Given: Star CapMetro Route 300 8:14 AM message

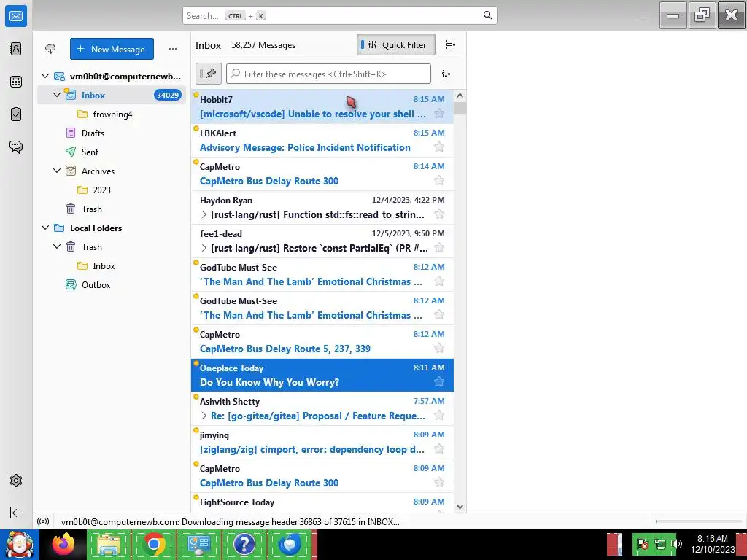Looking at the screenshot, I should [x=439, y=181].
